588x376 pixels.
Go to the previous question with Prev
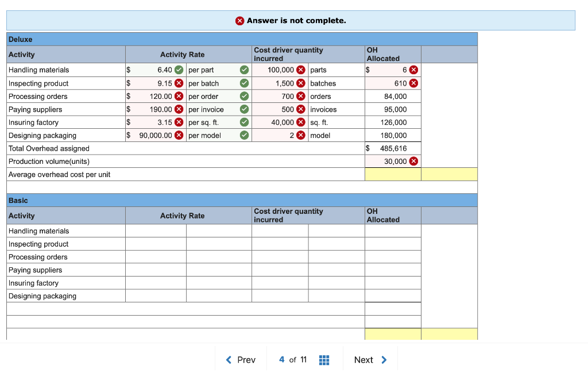point(241,360)
